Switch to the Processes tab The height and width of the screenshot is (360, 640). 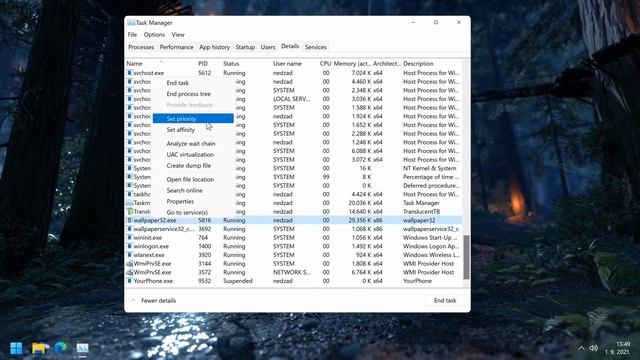point(141,47)
